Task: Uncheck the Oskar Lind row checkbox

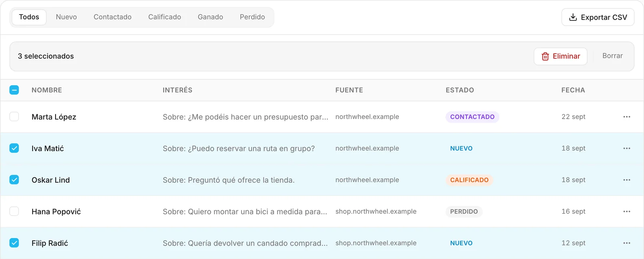Action: 14,180
